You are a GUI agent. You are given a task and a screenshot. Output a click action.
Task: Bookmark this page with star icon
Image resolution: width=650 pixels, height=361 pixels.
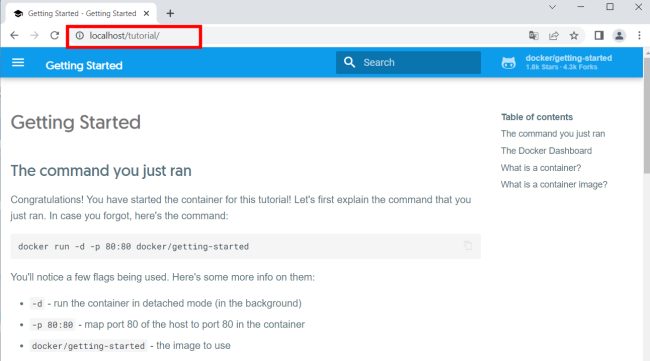pos(574,36)
